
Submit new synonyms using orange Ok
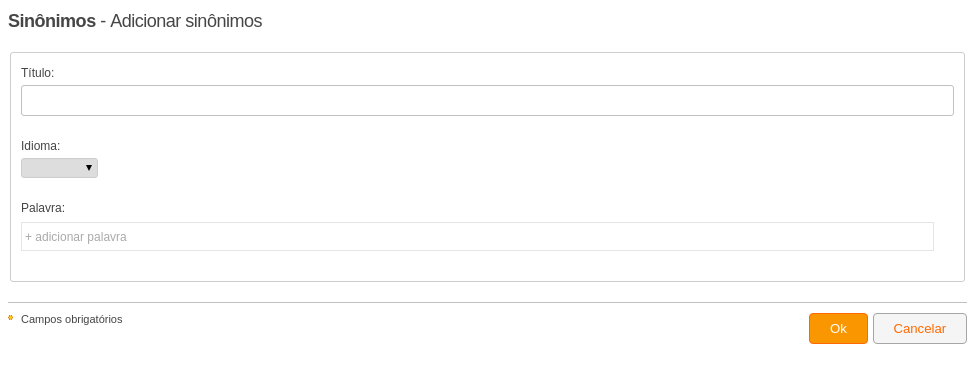[838, 329]
